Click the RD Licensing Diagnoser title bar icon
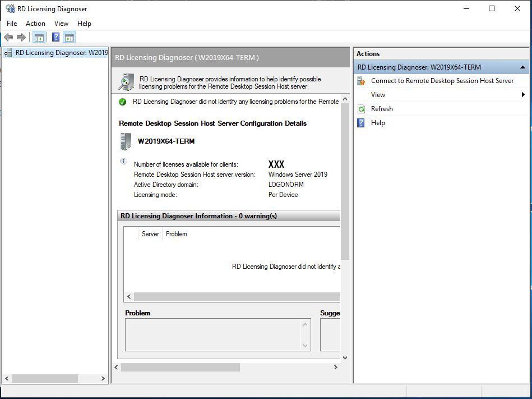Screen dimensions: 532x399 tap(10, 8)
